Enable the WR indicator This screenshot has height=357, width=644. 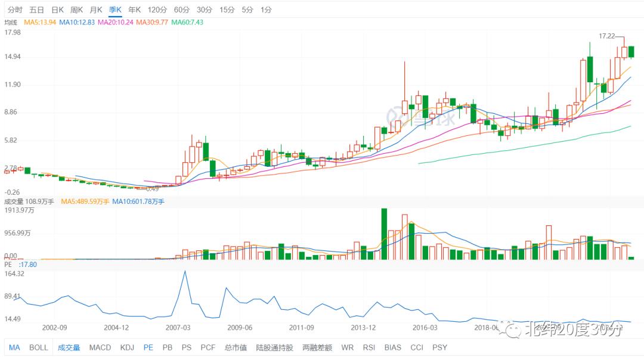tap(348, 347)
